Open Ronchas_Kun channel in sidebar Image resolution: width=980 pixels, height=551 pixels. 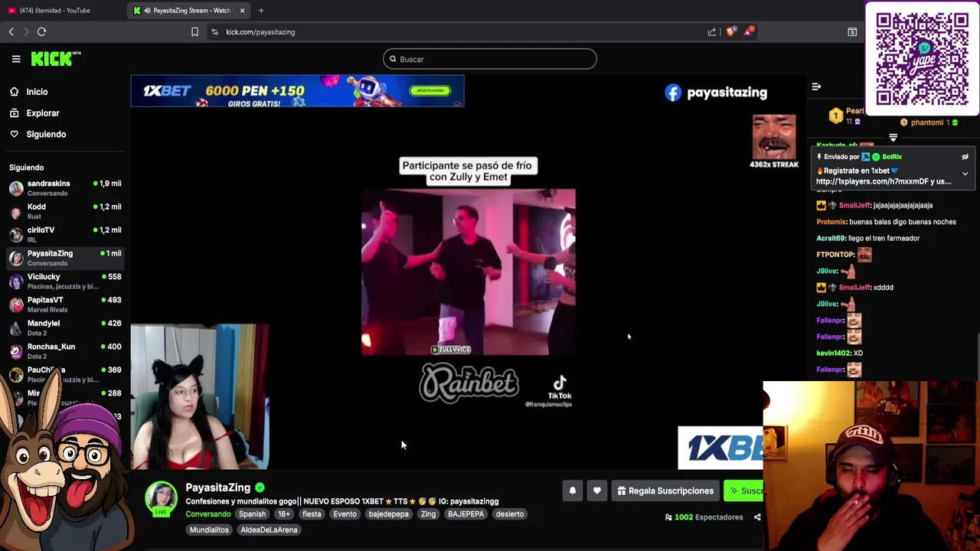coord(65,351)
